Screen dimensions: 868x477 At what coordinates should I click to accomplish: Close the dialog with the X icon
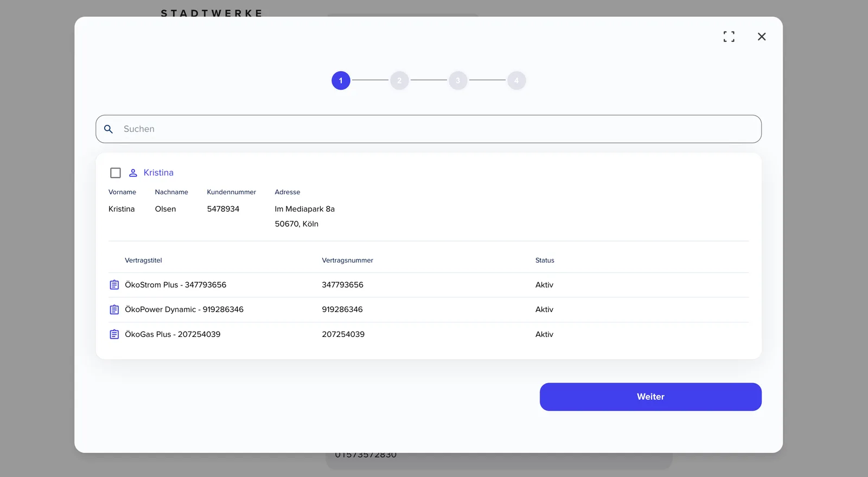[x=762, y=36]
